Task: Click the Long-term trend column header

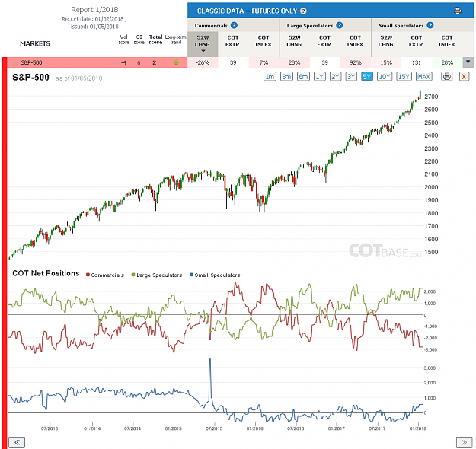Action: (175, 40)
